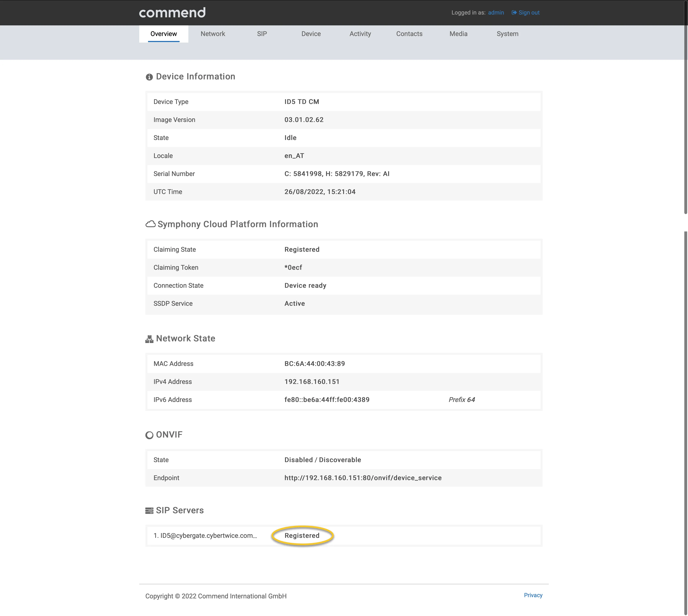Open the SIP tab
The width and height of the screenshot is (688, 616).
[262, 34]
